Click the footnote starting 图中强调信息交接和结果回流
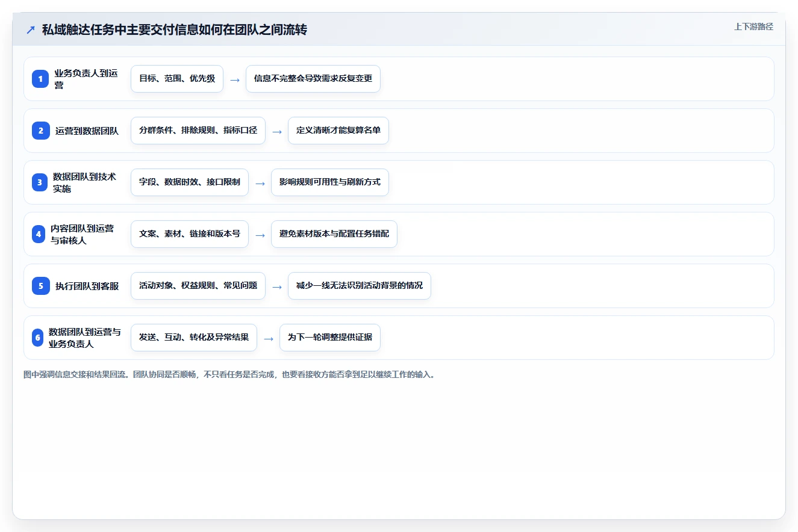 229,374
